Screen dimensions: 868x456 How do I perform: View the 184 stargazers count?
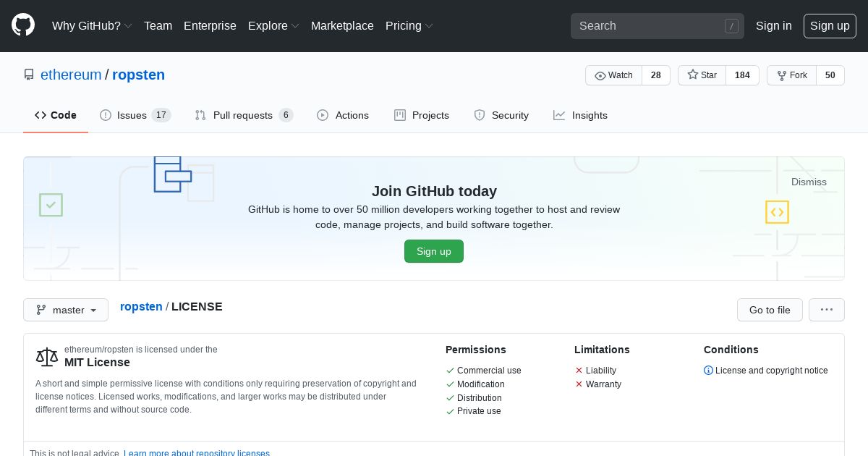coord(742,75)
